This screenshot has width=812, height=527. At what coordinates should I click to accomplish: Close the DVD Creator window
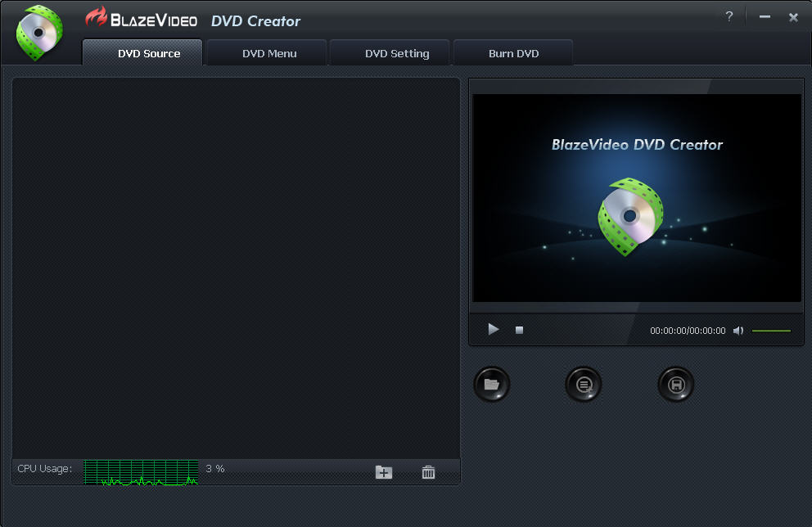793,17
